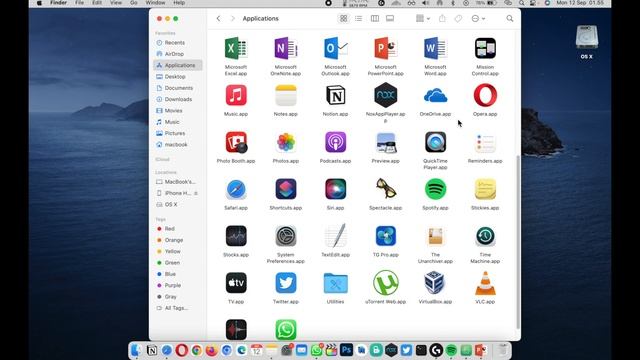This screenshot has width=640, height=360.
Task: Select Podcasts.app icon
Action: pos(336,142)
